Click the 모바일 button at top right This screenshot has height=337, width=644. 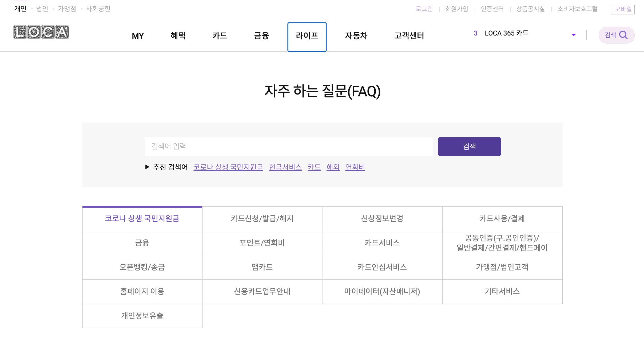(x=623, y=9)
